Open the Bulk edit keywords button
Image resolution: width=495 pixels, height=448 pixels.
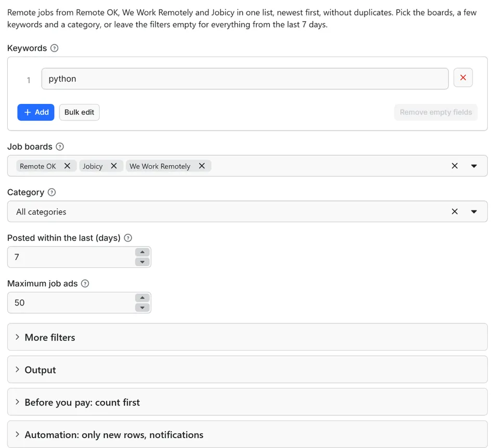pos(79,112)
